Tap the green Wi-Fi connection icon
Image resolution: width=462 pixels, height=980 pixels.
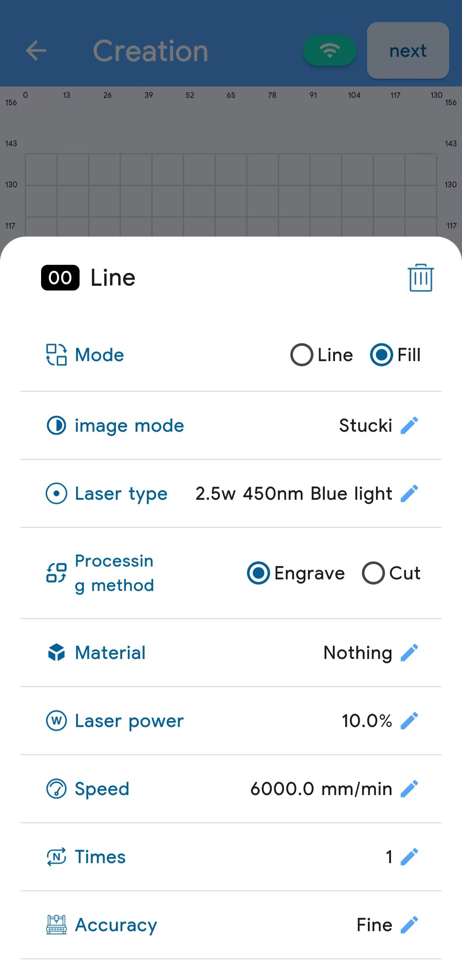[329, 50]
